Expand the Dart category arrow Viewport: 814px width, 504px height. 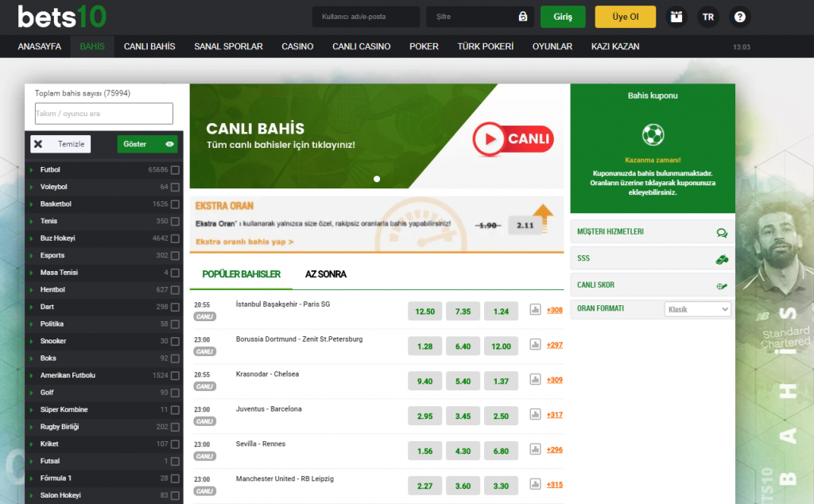[x=31, y=307]
